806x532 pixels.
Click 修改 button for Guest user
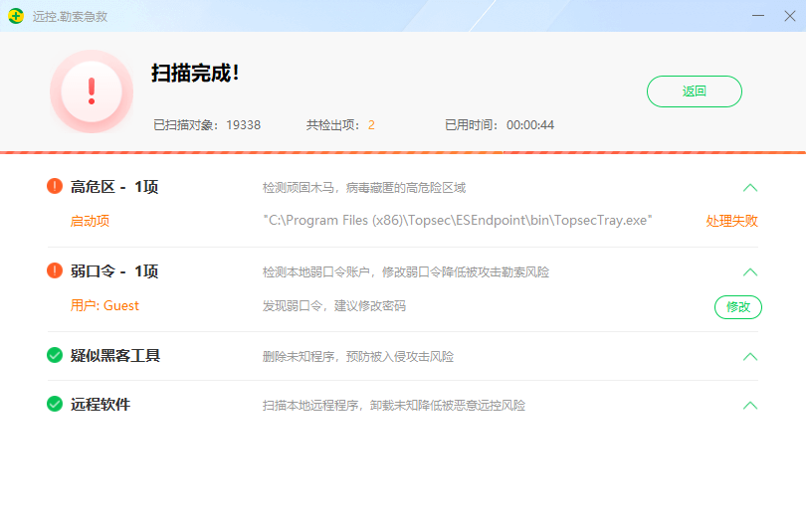point(737,307)
